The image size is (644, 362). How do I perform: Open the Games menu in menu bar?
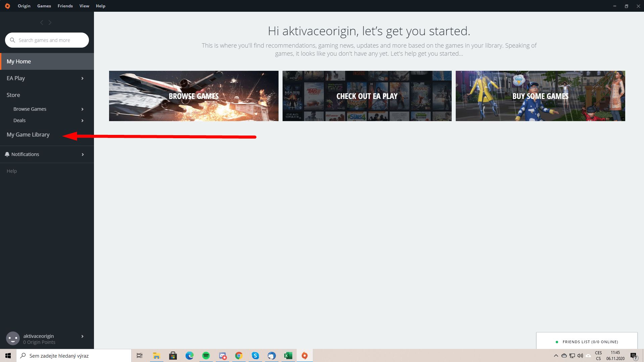[x=44, y=6]
